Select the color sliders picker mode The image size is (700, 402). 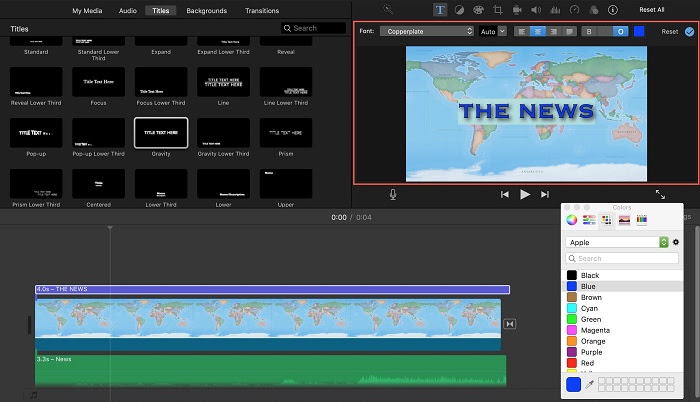[x=589, y=220]
